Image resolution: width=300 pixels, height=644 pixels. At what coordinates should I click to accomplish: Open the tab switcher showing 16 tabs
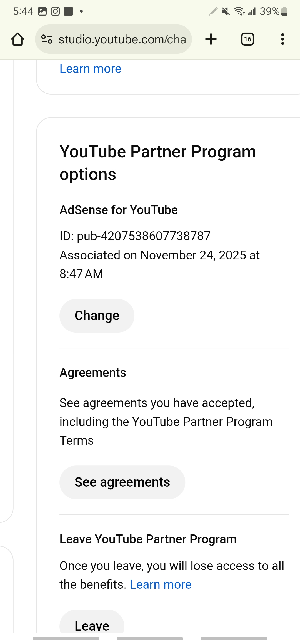point(247,39)
